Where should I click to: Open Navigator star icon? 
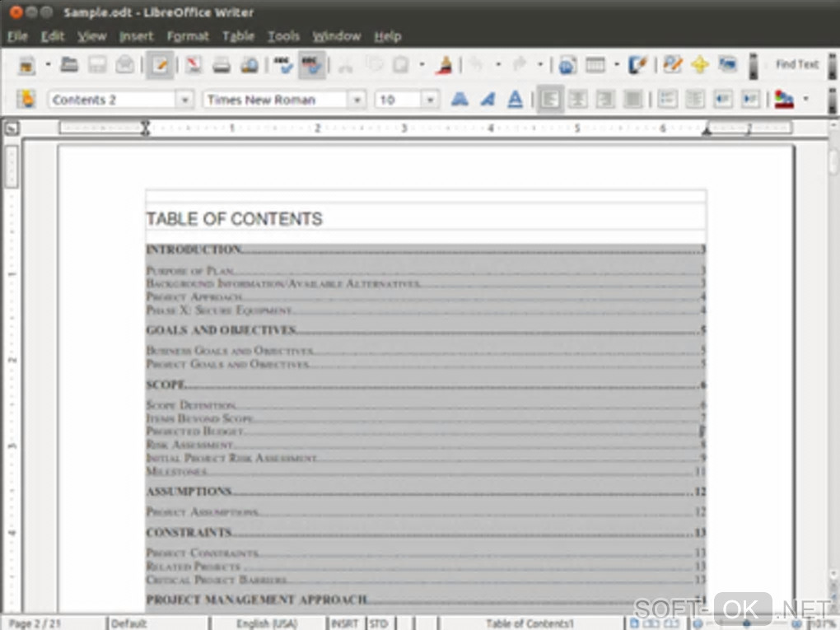[700, 65]
